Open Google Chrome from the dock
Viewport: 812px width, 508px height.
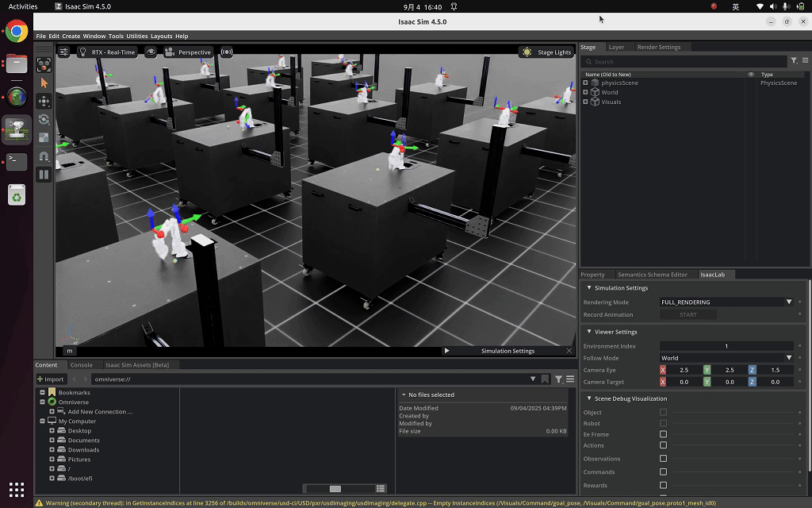[x=17, y=31]
